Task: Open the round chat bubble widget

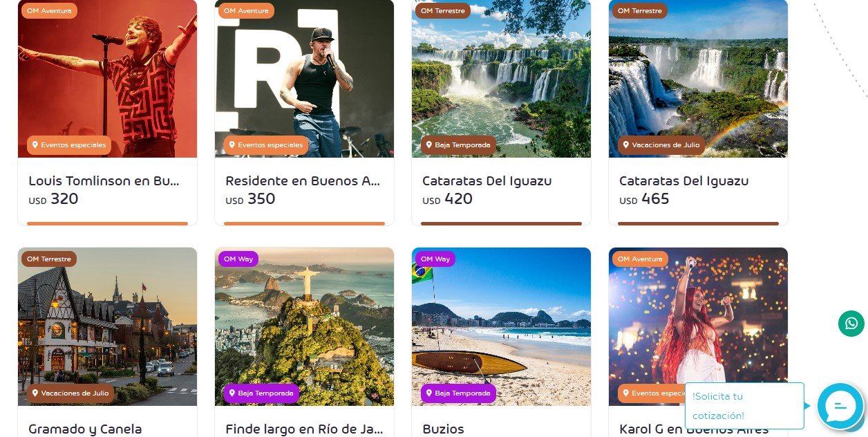Action: point(840,407)
